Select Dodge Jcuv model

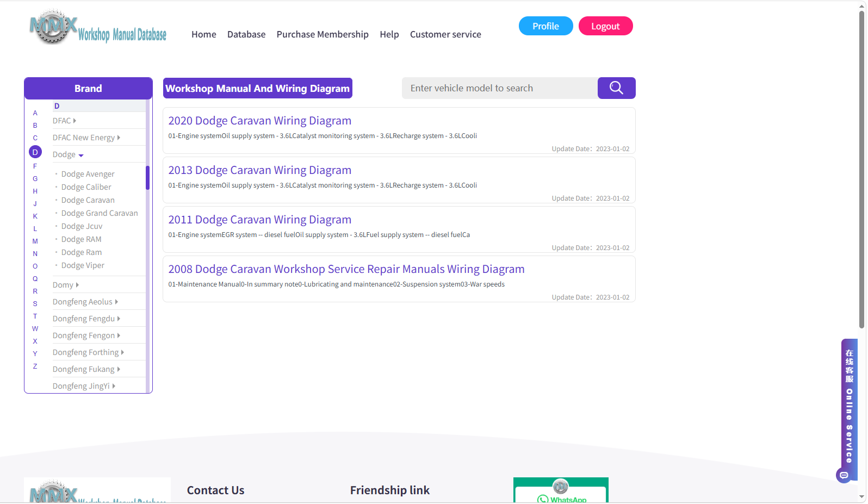(82, 226)
